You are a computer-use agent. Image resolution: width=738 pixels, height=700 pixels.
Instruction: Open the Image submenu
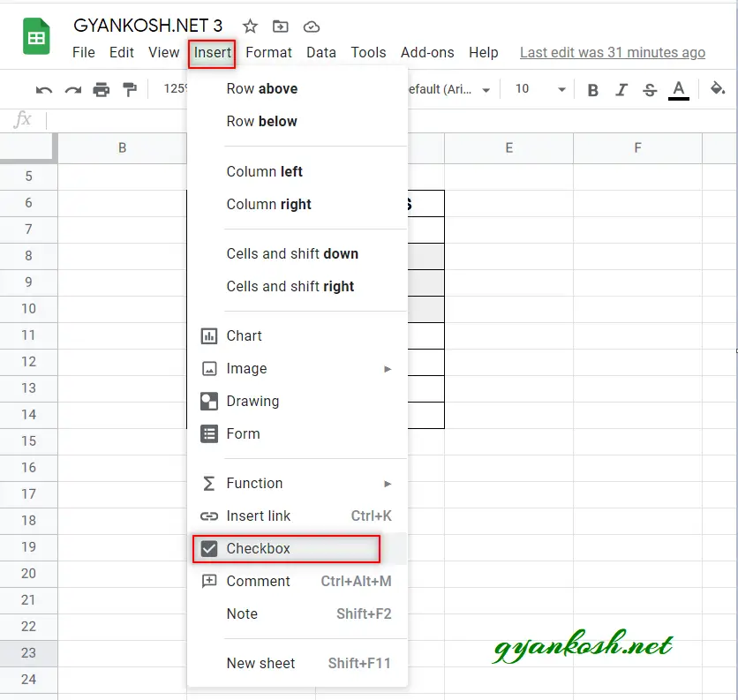(297, 369)
